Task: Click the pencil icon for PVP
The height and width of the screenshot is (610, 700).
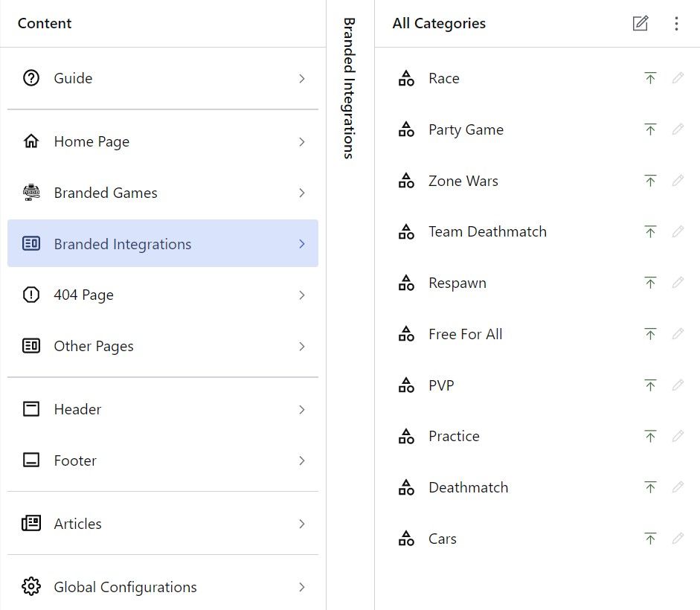Action: tap(678, 385)
